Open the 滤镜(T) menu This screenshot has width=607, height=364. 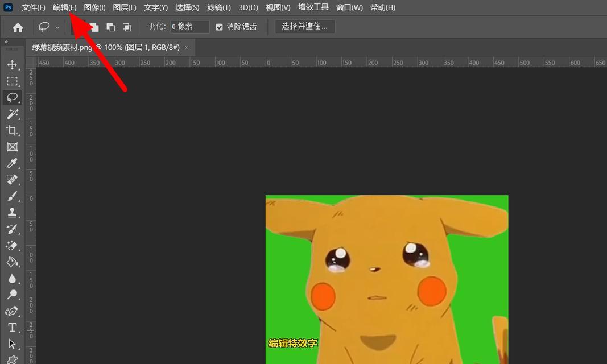(x=218, y=7)
